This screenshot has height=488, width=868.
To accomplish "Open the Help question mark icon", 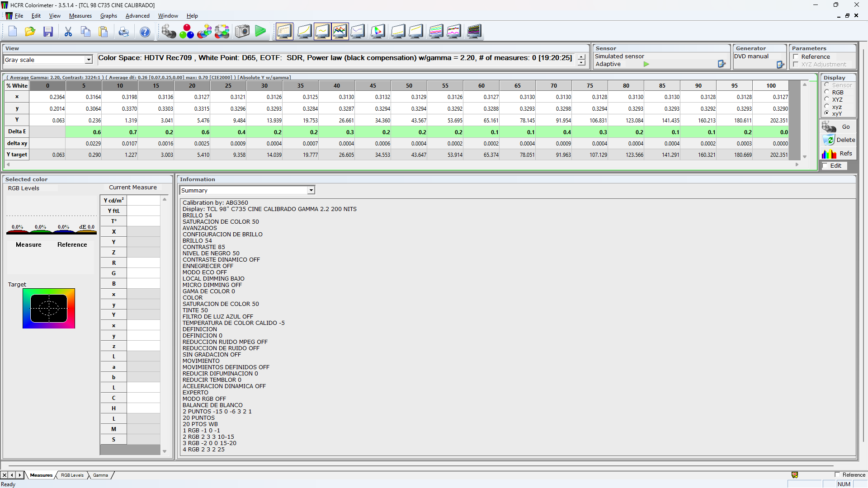I will pos(145,32).
